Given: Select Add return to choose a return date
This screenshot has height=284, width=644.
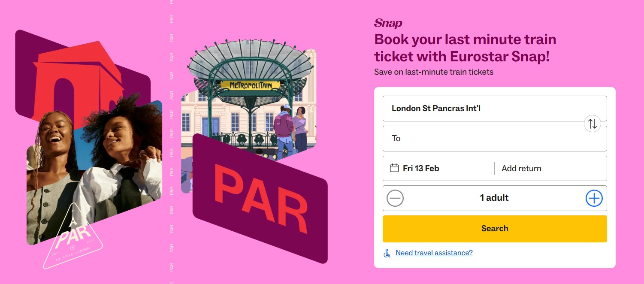Looking at the screenshot, I should coord(520,168).
